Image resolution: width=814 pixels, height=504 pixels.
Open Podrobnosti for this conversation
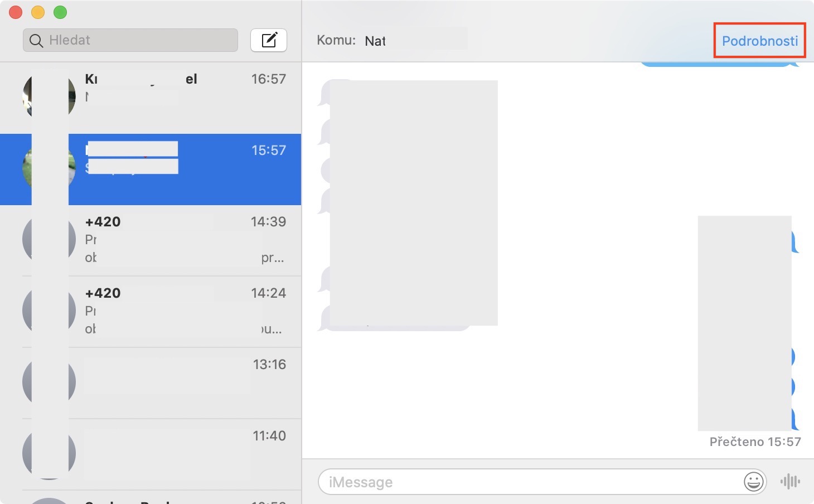point(760,41)
